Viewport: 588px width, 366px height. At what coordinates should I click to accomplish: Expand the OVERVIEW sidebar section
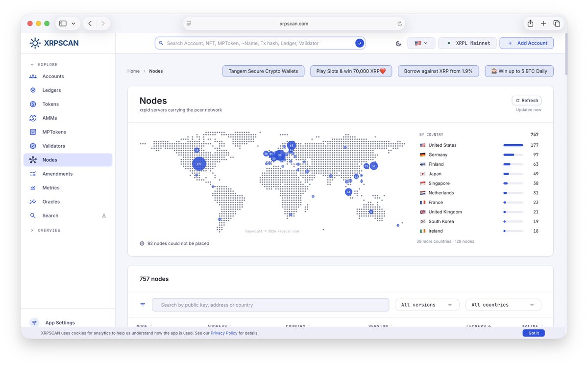(x=45, y=231)
